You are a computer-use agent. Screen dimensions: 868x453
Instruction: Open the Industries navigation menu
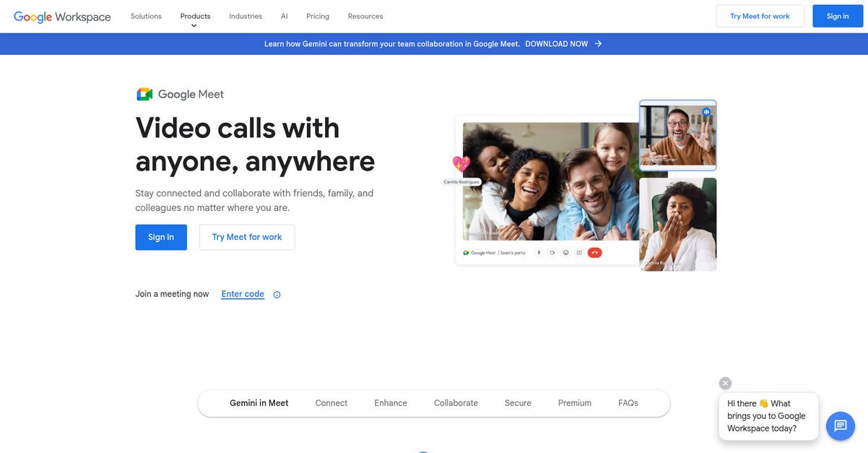click(246, 16)
